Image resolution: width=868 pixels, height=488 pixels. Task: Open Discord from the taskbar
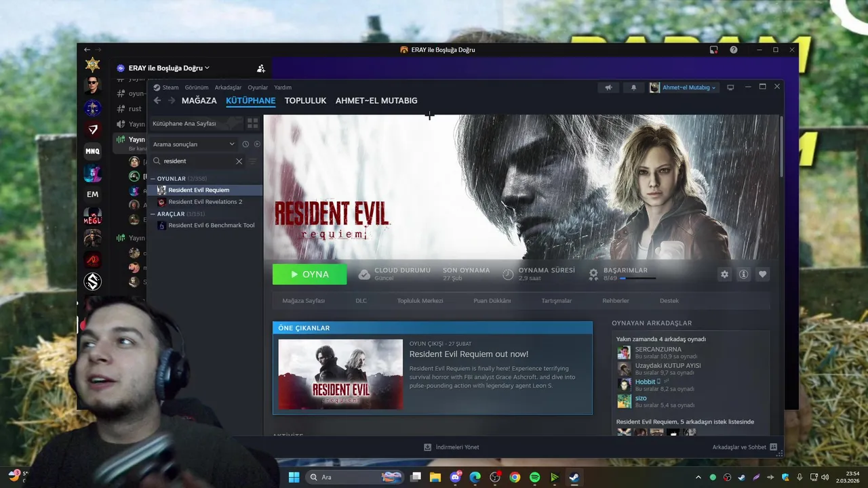click(x=455, y=477)
